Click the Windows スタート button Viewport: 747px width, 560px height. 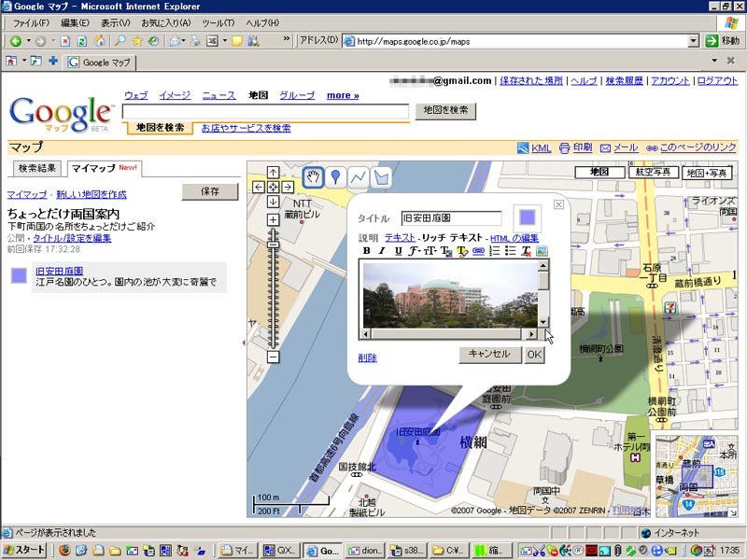24,550
